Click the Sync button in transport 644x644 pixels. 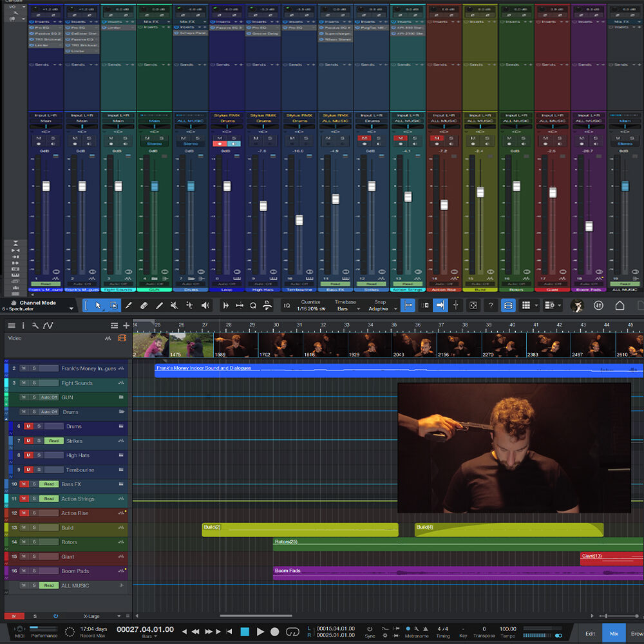click(370, 632)
